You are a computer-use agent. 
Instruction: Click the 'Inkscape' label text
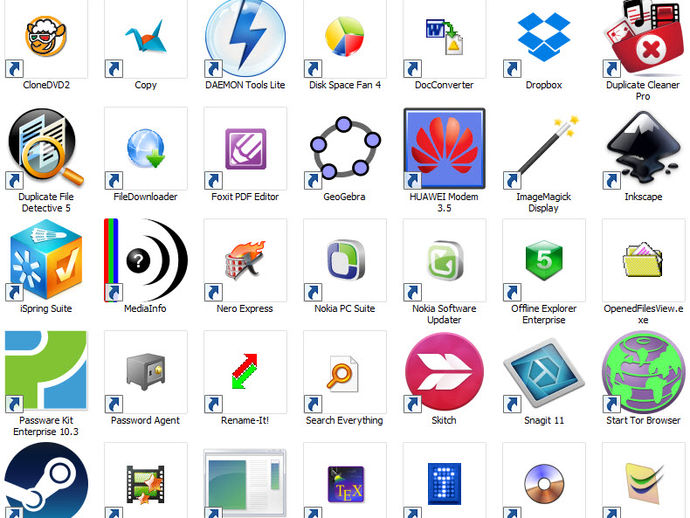(643, 197)
